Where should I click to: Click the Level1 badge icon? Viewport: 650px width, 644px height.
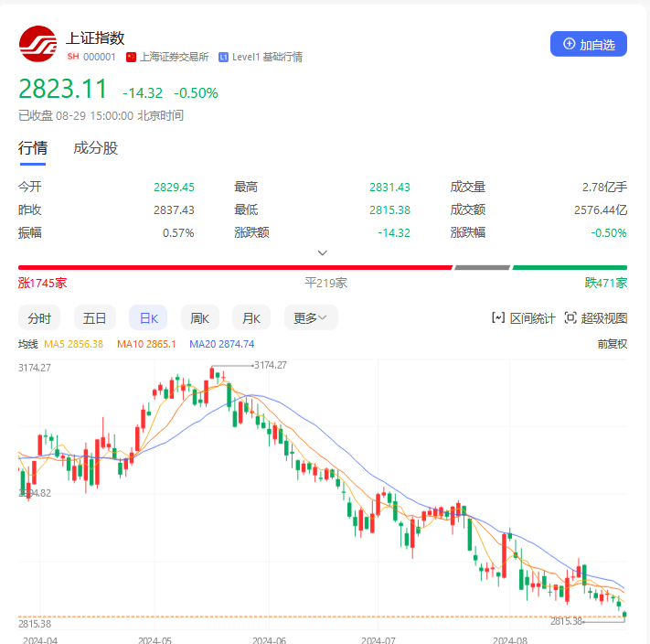tap(223, 57)
